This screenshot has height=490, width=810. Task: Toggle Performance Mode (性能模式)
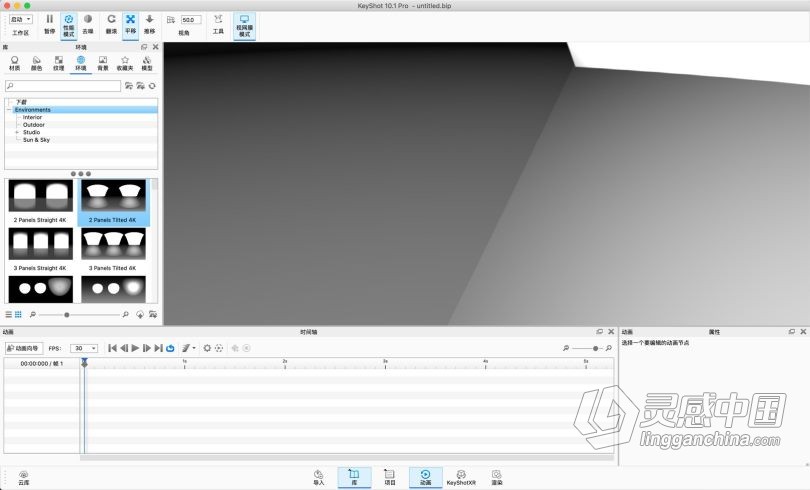69,25
